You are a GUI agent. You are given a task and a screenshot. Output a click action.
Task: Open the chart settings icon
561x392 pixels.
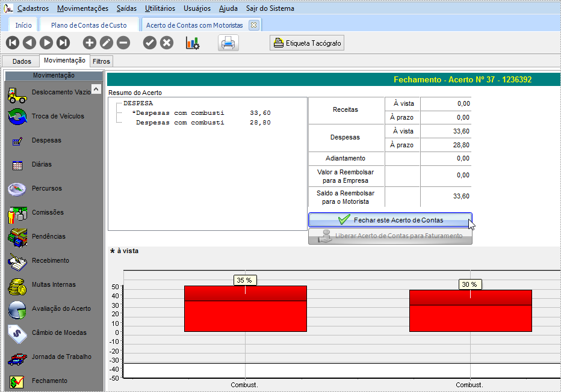pyautogui.click(x=193, y=43)
